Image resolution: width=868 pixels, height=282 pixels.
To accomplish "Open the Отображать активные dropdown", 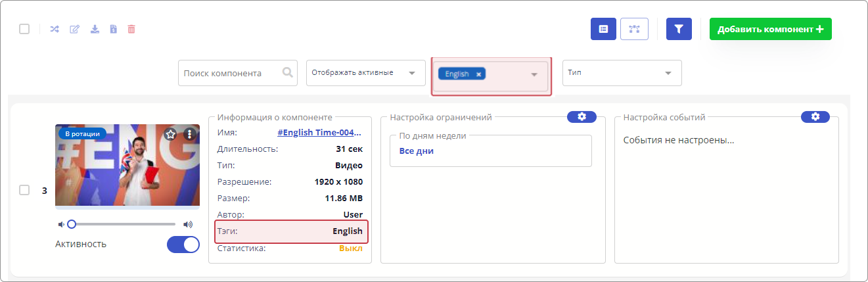I will coord(366,73).
